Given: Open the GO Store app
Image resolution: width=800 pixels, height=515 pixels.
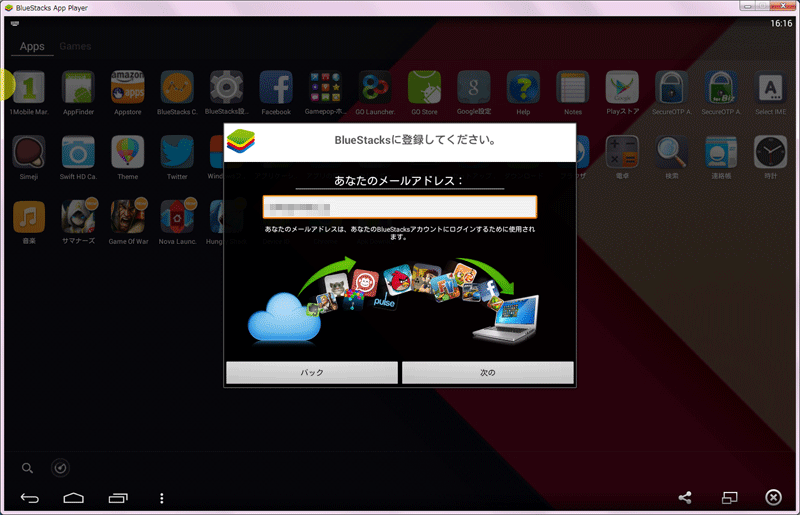Looking at the screenshot, I should coord(424,88).
